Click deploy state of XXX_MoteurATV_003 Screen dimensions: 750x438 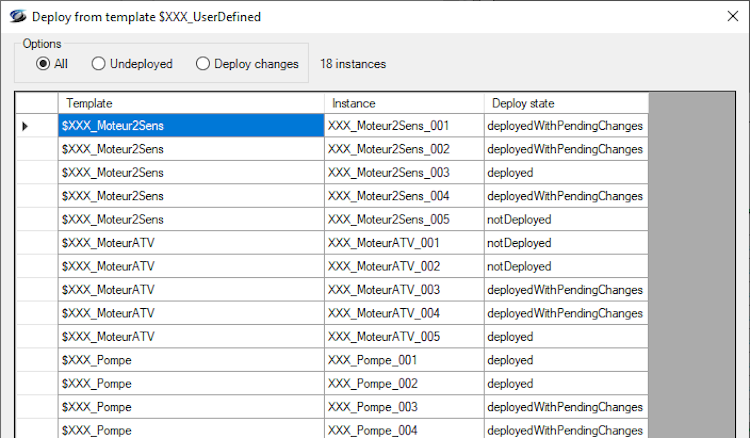[x=565, y=290]
